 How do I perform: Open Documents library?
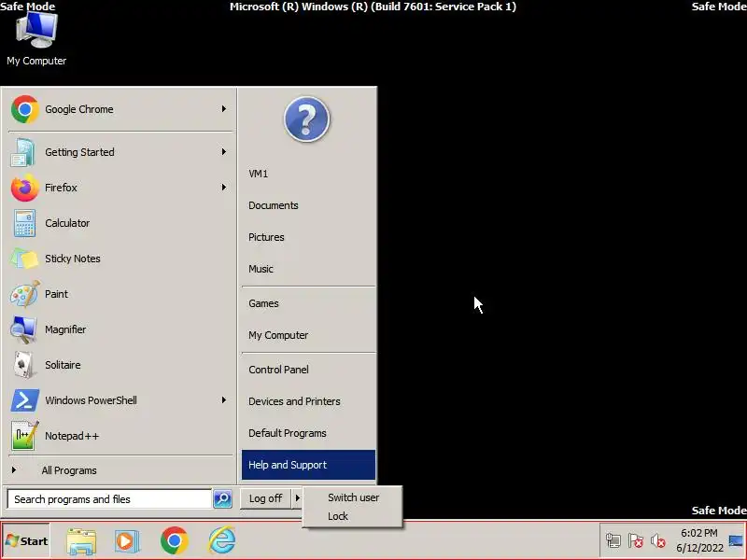(x=308, y=205)
